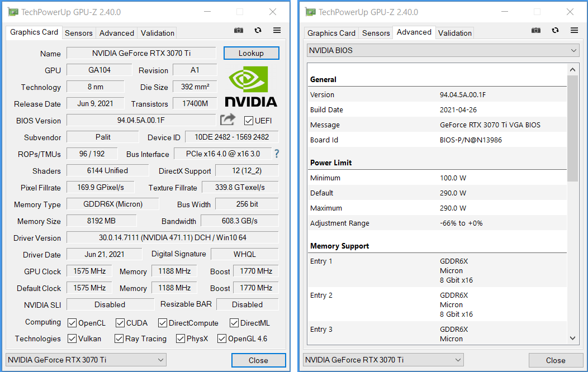Select Graphics Card tab in left window
588x372 pixels.
34,32
